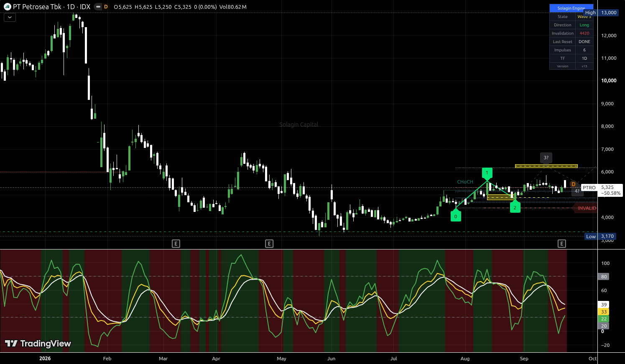Image resolution: width=625 pixels, height=364 pixels.
Task: Select the projected 4? wave label
Action: [577, 191]
